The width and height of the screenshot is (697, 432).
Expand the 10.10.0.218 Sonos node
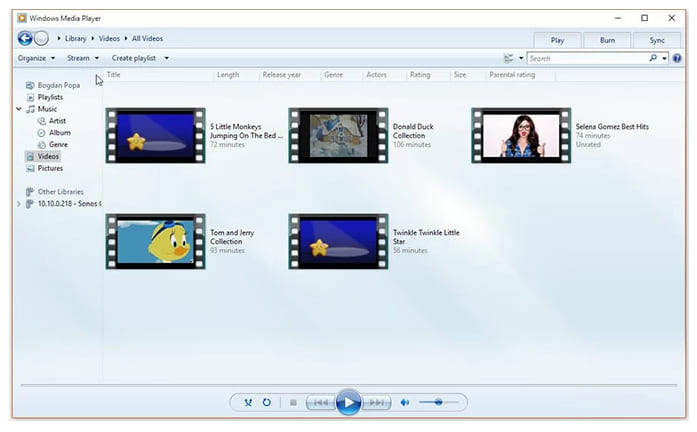[x=19, y=204]
